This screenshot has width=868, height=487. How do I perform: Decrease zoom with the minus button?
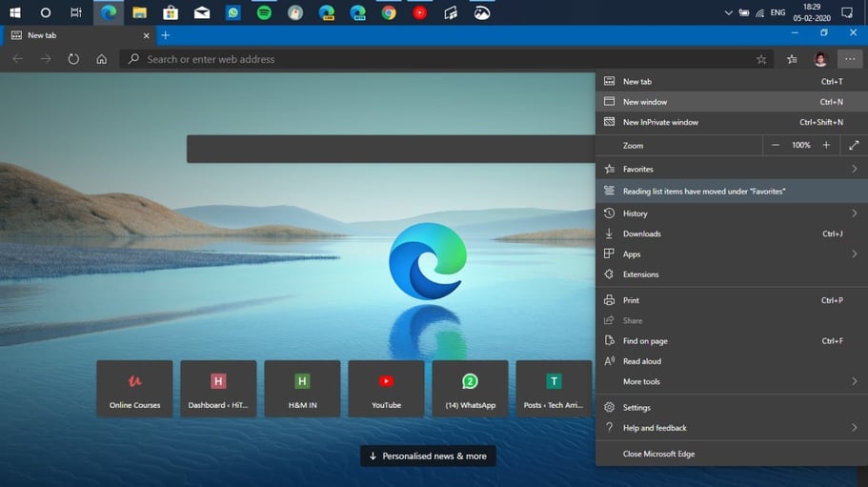(776, 145)
